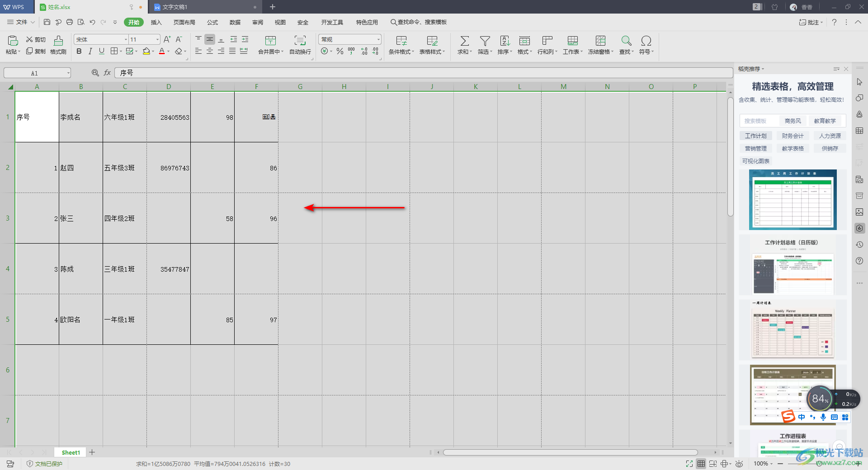The image size is (868, 470).
Task: Open the Symbol (符号) omega icon
Action: 646,41
